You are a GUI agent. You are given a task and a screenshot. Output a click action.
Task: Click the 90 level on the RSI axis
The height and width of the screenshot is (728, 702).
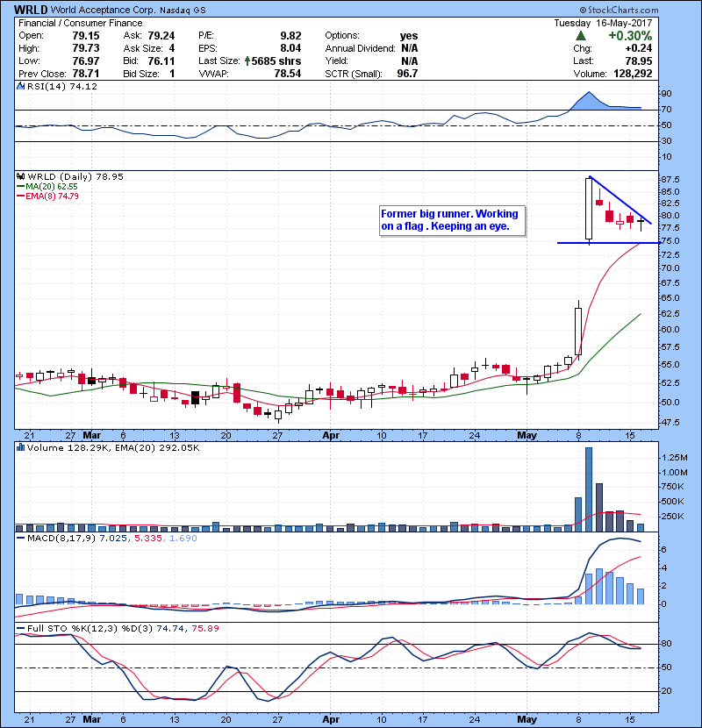(666, 94)
